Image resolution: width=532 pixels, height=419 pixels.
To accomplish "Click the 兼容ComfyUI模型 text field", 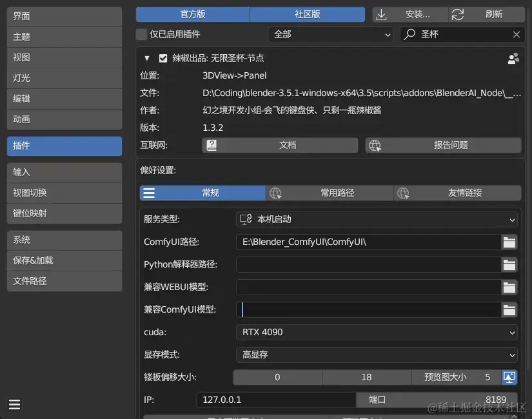I will pos(368,310).
